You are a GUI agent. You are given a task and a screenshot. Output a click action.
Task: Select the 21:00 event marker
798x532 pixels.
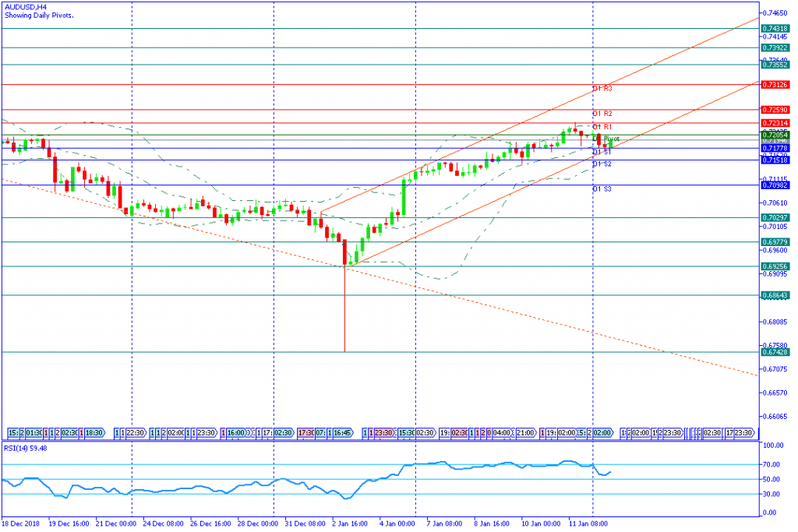point(526,433)
